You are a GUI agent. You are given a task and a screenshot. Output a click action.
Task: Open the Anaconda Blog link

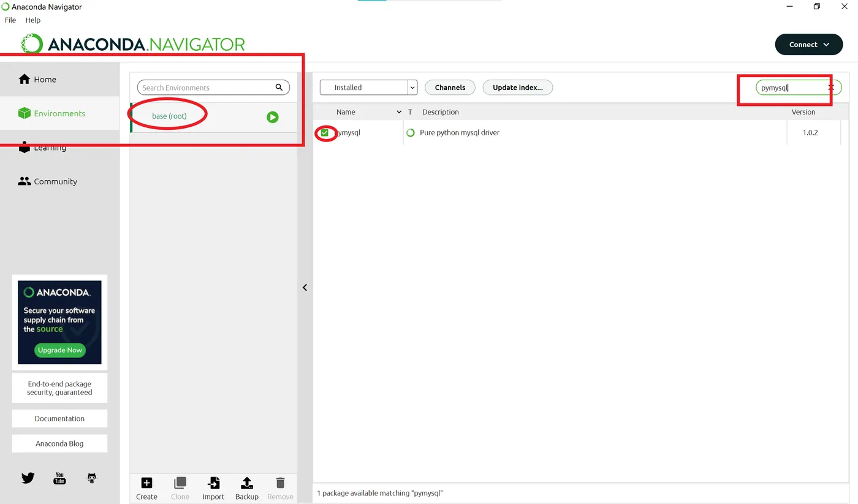coord(59,444)
